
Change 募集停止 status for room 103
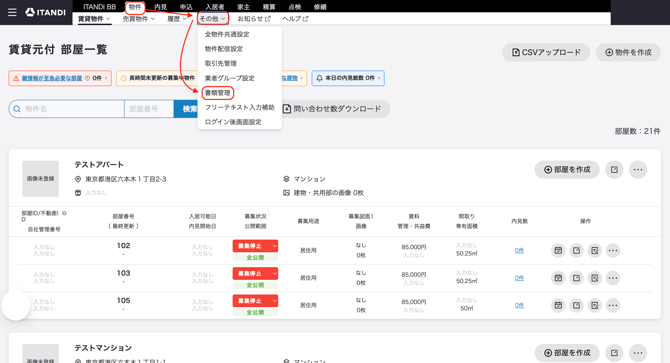(255, 273)
